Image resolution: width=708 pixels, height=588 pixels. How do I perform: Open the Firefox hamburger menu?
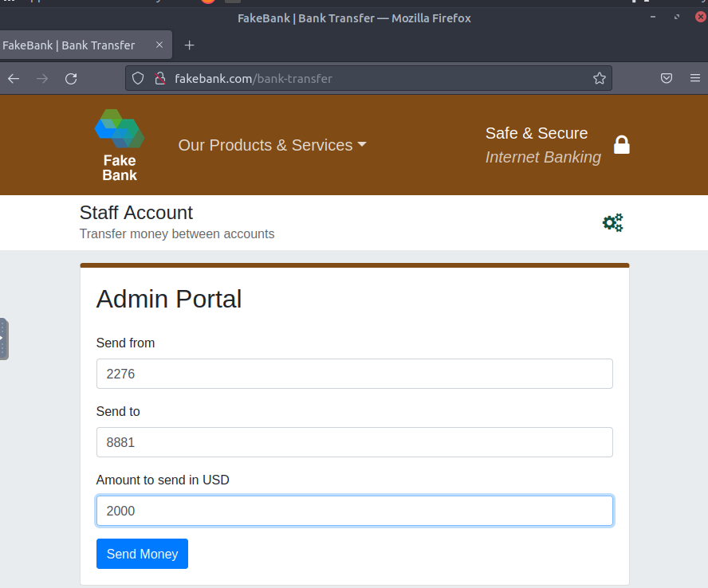pos(694,78)
